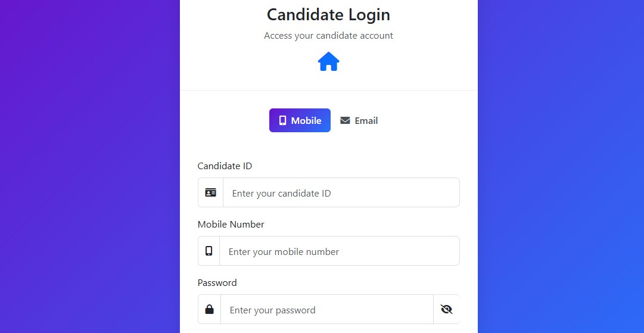Focus the candidate ID input field
Image resolution: width=644 pixels, height=333 pixels.
click(x=341, y=192)
